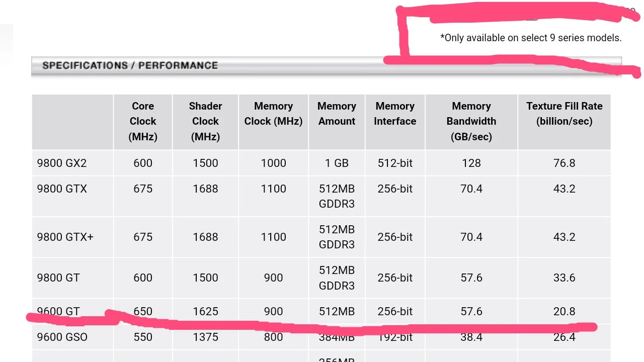The width and height of the screenshot is (644, 362).
Task: Click core clock 675 in the 9800 GTX+ row
Action: click(x=143, y=237)
